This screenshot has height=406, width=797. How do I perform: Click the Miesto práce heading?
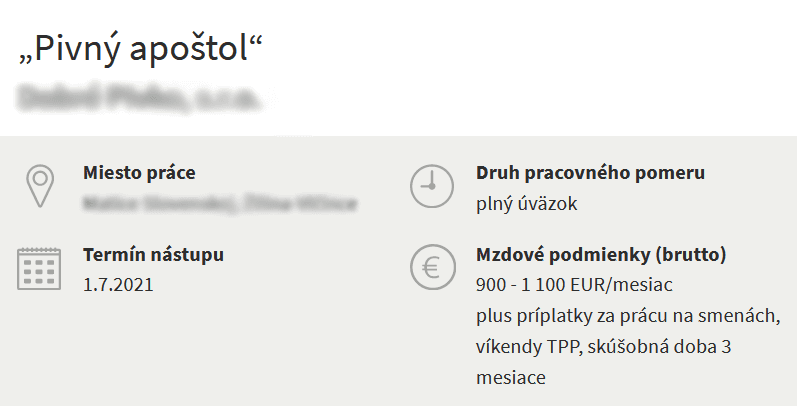click(x=139, y=173)
